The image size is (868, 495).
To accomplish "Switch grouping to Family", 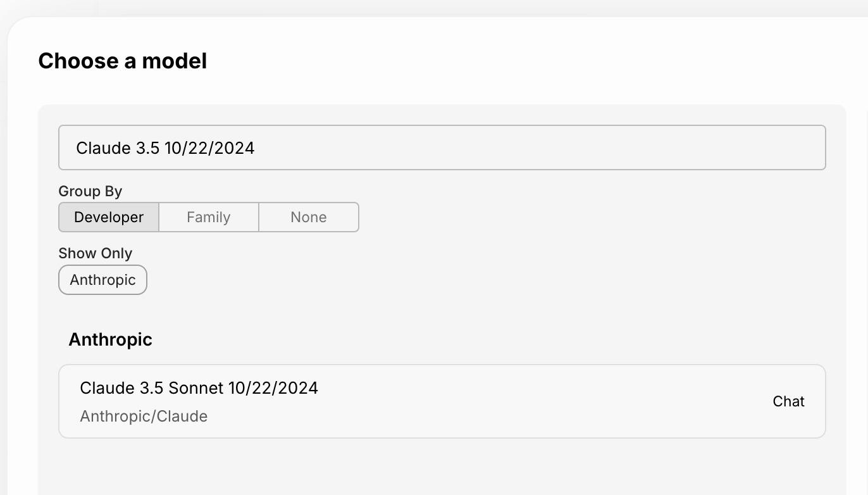I will point(209,217).
